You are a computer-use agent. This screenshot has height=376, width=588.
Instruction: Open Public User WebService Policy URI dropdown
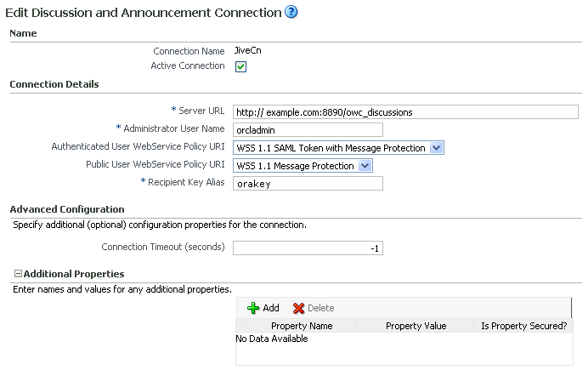[365, 166]
